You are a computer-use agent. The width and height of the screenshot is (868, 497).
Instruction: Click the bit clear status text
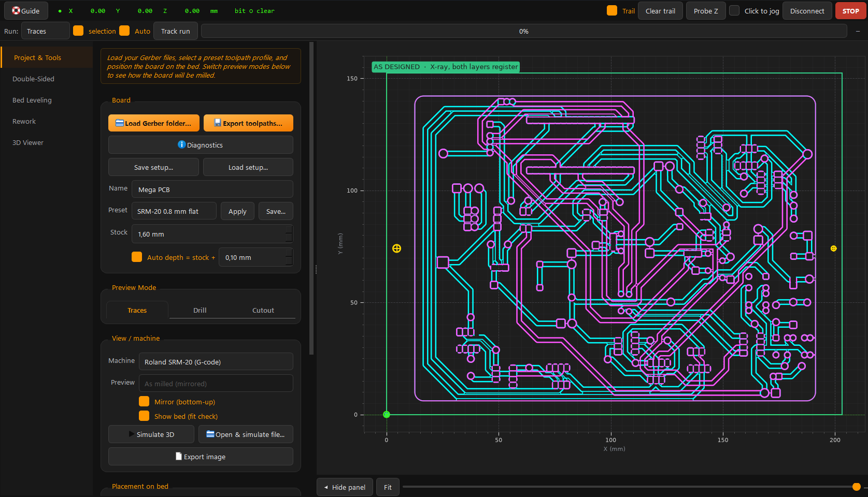pyautogui.click(x=254, y=11)
